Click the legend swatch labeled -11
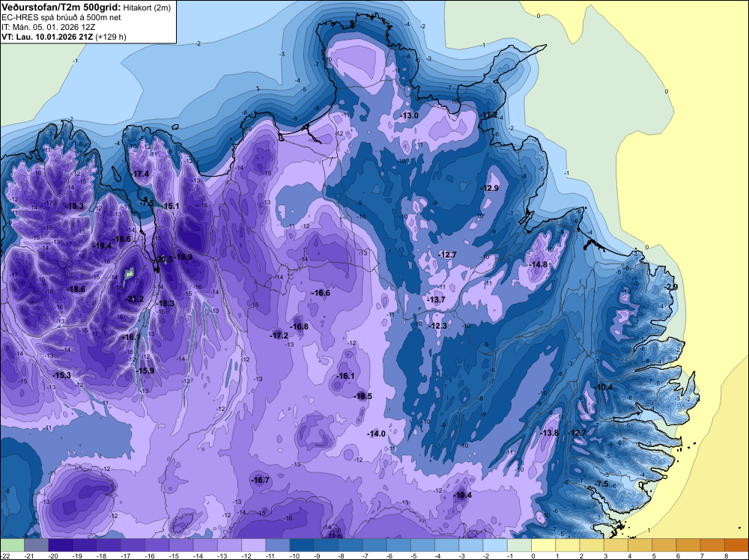Image resolution: width=749 pixels, height=560 pixels. point(278,545)
